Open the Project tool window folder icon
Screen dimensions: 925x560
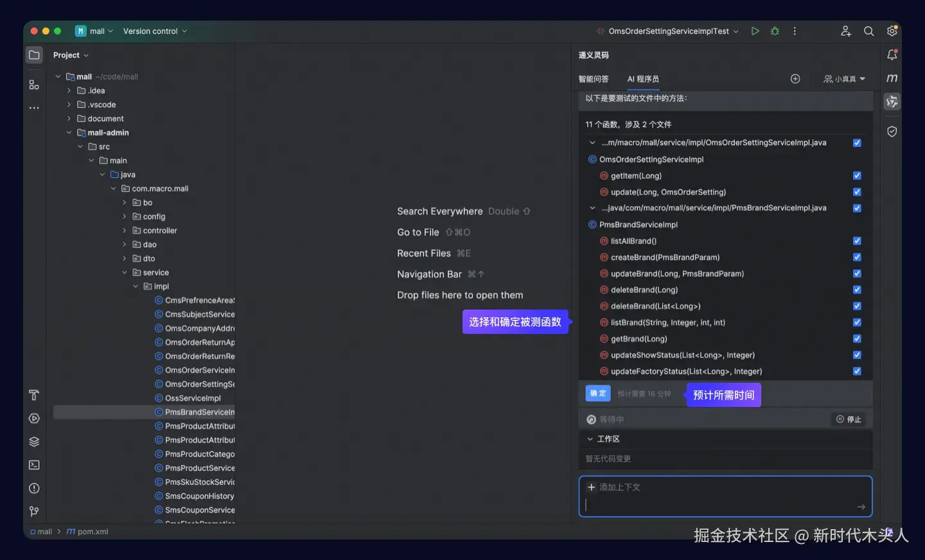pyautogui.click(x=34, y=55)
